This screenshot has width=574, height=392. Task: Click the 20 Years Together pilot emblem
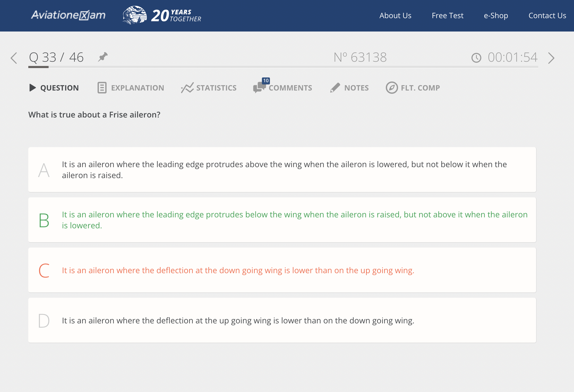point(135,15)
